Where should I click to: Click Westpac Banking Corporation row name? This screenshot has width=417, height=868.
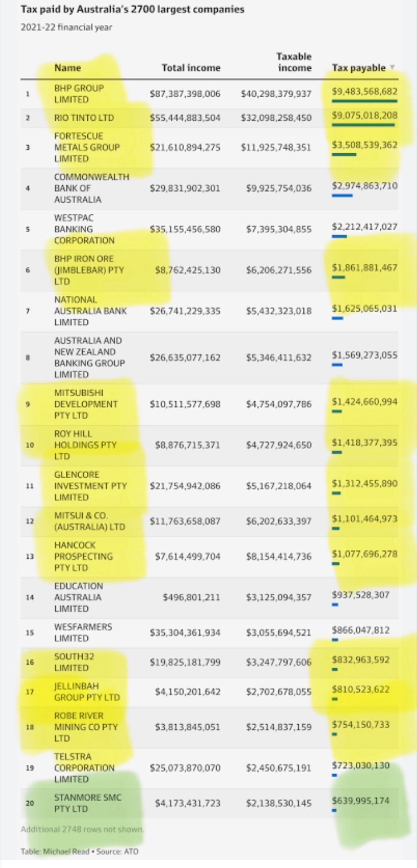click(84, 229)
